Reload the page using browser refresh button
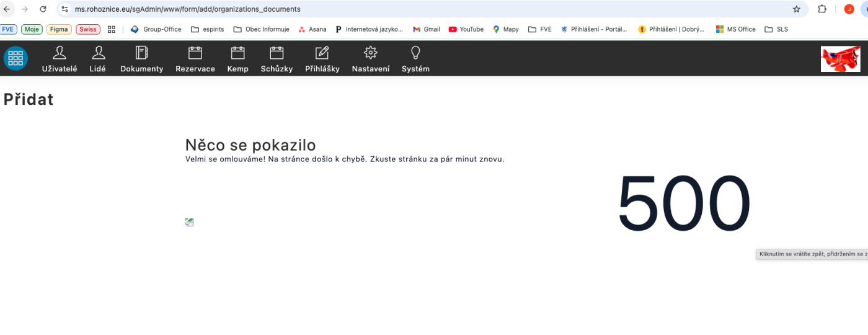868x335 pixels. [x=43, y=9]
